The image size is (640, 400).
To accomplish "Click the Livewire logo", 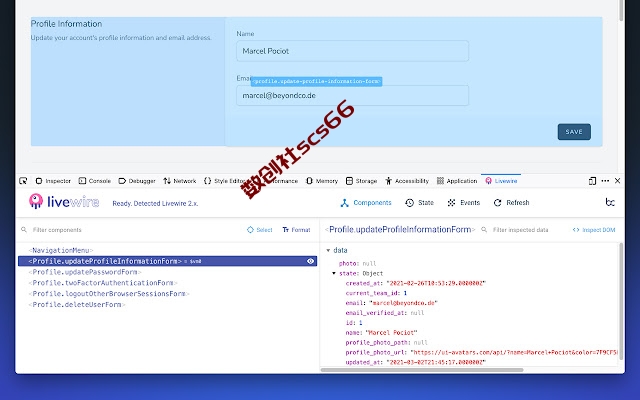I will 64,201.
